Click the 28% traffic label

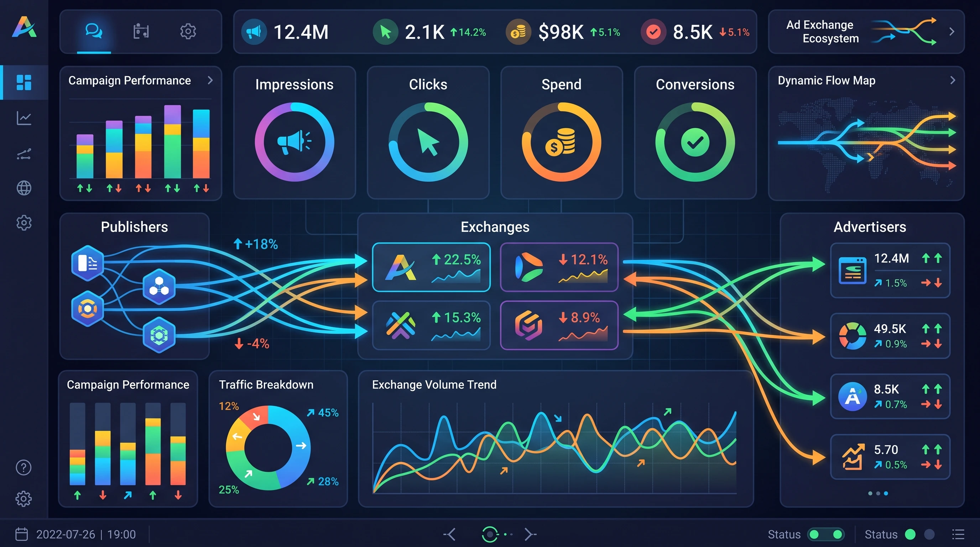pos(323,481)
